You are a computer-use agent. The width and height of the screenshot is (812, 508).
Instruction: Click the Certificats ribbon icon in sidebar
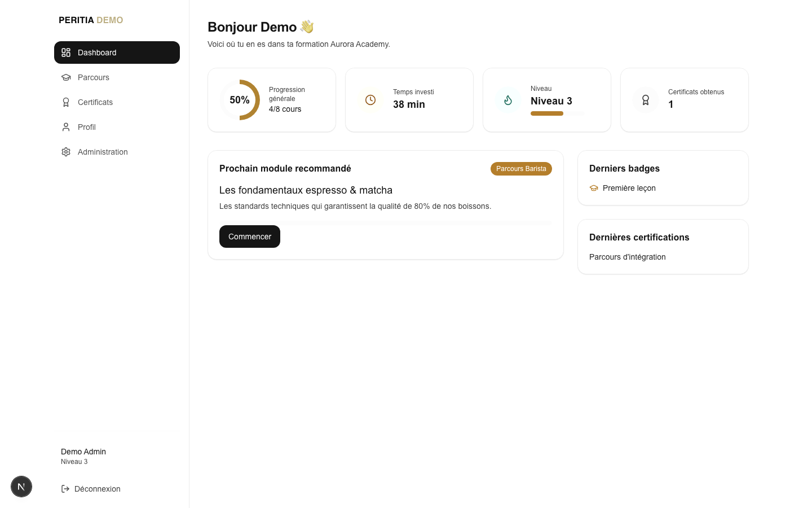(66, 102)
